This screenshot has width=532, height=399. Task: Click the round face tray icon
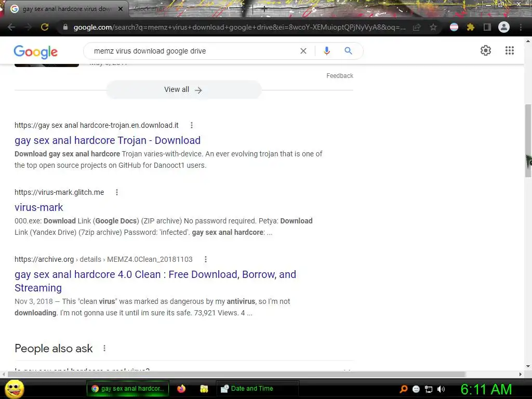(x=416, y=389)
